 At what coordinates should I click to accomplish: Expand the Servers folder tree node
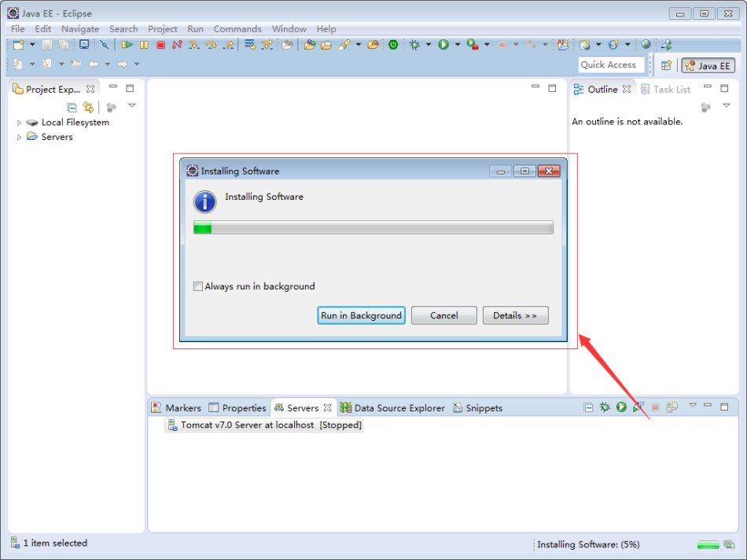pyautogui.click(x=19, y=138)
